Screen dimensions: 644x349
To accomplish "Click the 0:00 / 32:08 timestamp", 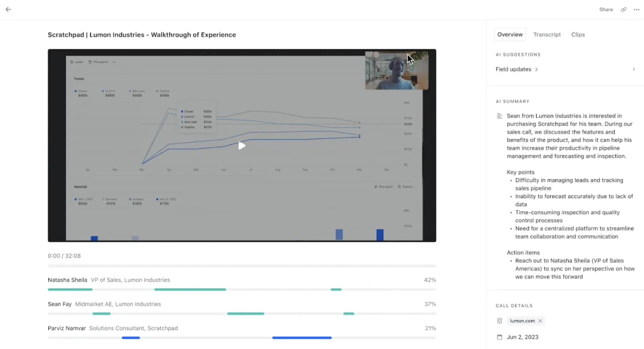I will tap(64, 256).
